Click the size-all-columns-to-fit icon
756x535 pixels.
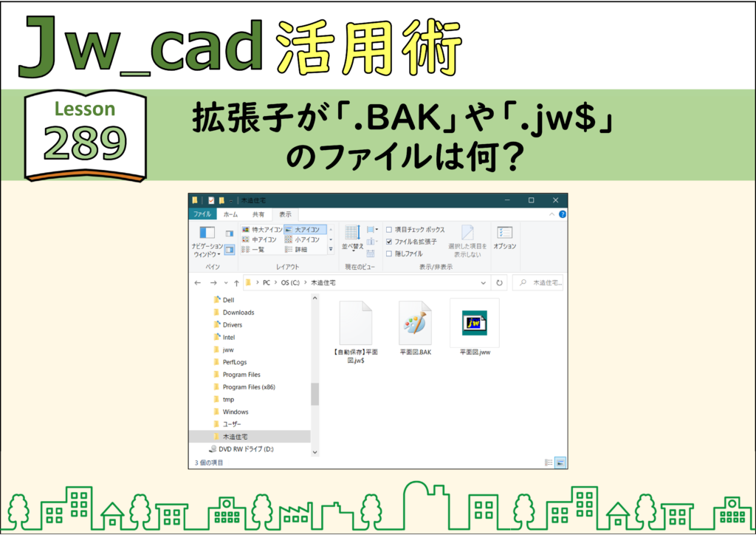[371, 253]
